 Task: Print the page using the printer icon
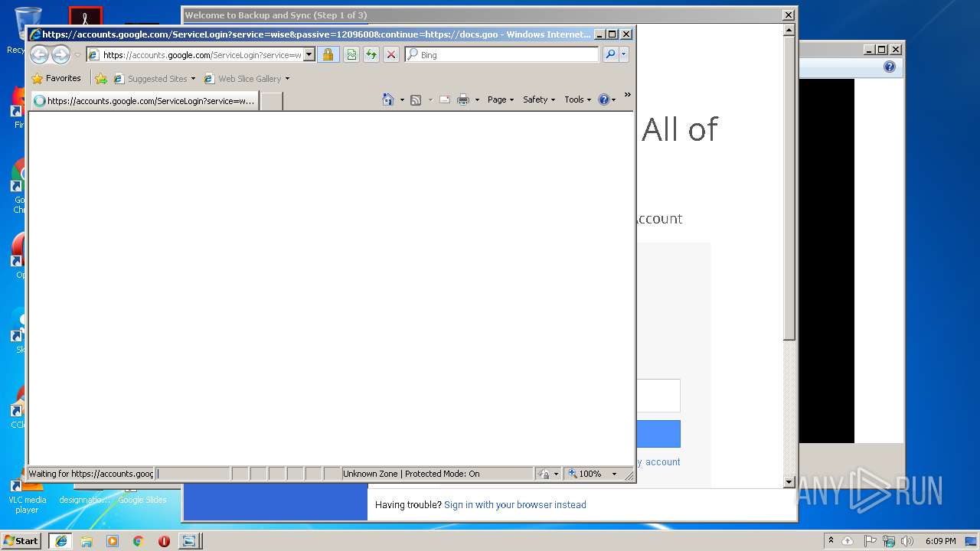(463, 99)
